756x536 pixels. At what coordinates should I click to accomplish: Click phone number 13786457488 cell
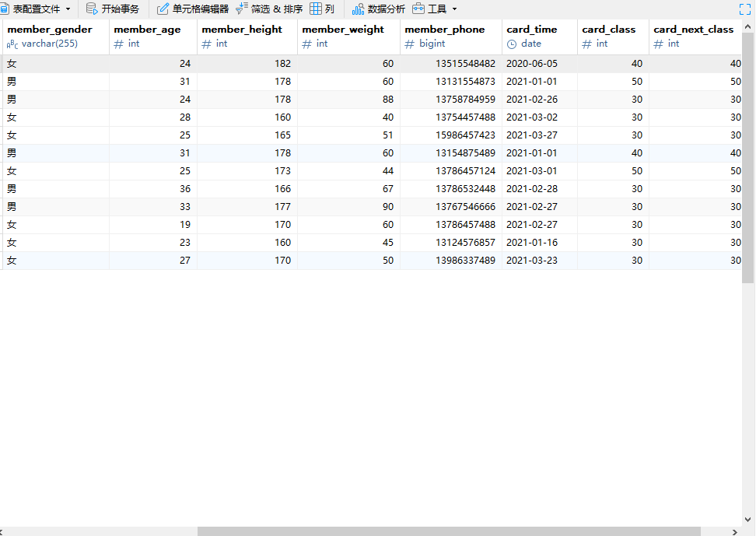tap(451, 224)
